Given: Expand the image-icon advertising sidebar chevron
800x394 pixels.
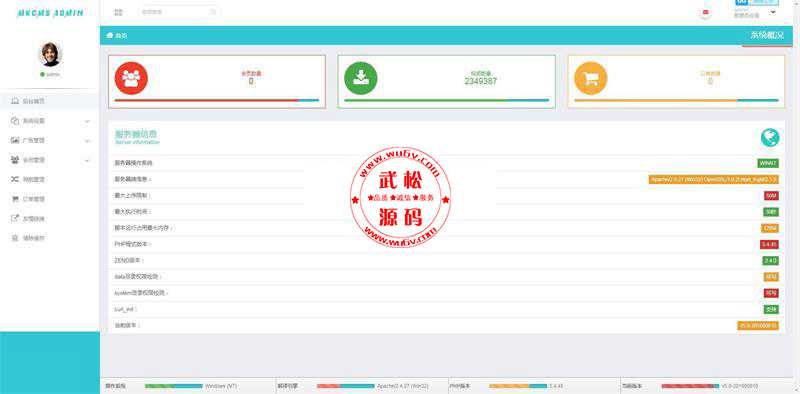Looking at the screenshot, I should tap(87, 141).
